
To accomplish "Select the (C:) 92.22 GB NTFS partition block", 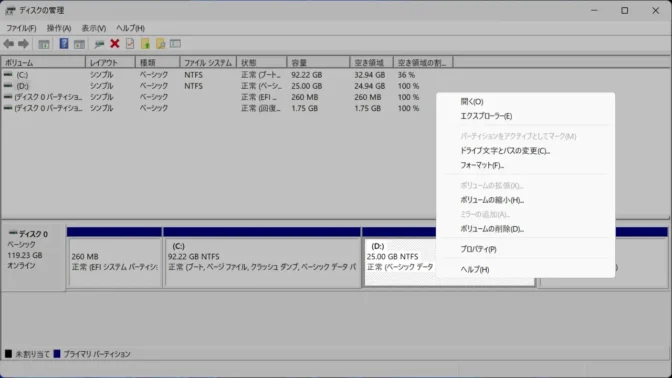I will click(262, 262).
